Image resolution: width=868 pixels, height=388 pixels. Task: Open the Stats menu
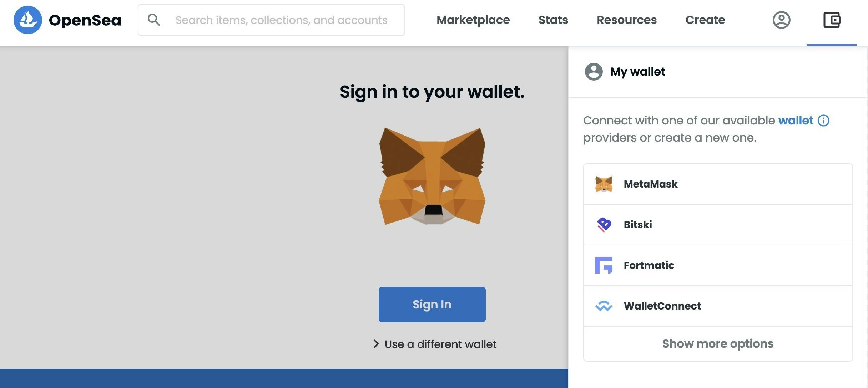click(x=553, y=20)
